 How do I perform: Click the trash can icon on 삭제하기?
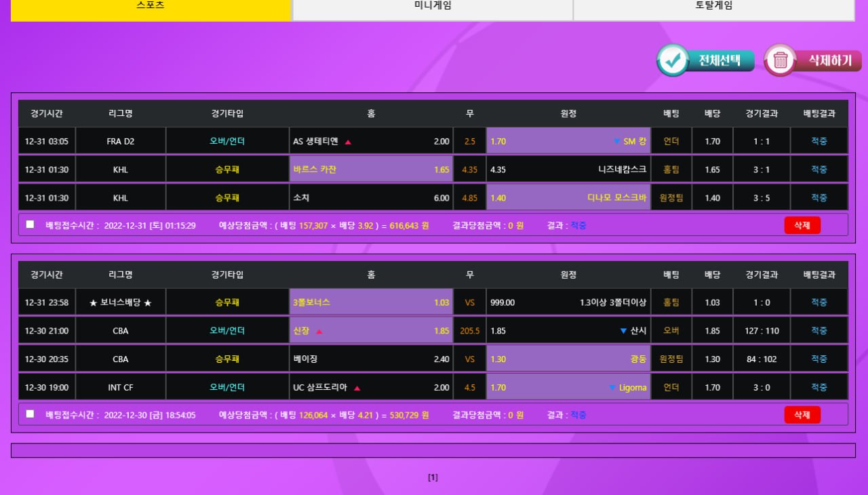(x=781, y=60)
